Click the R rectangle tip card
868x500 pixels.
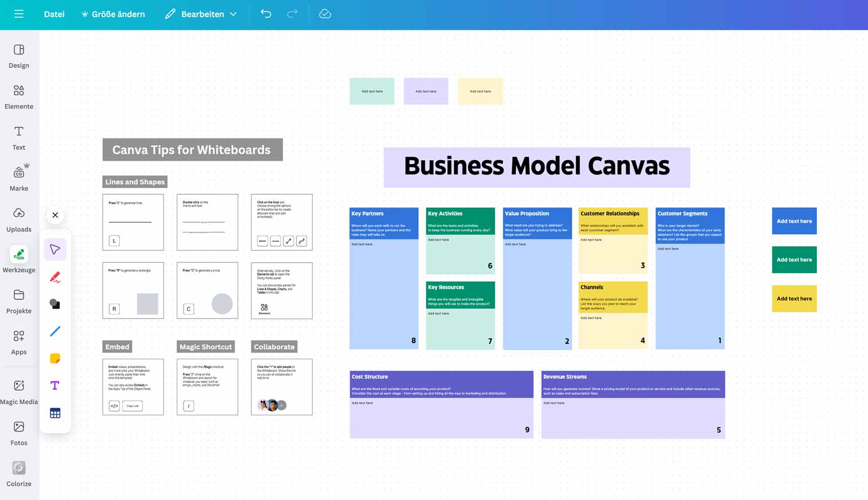133,290
